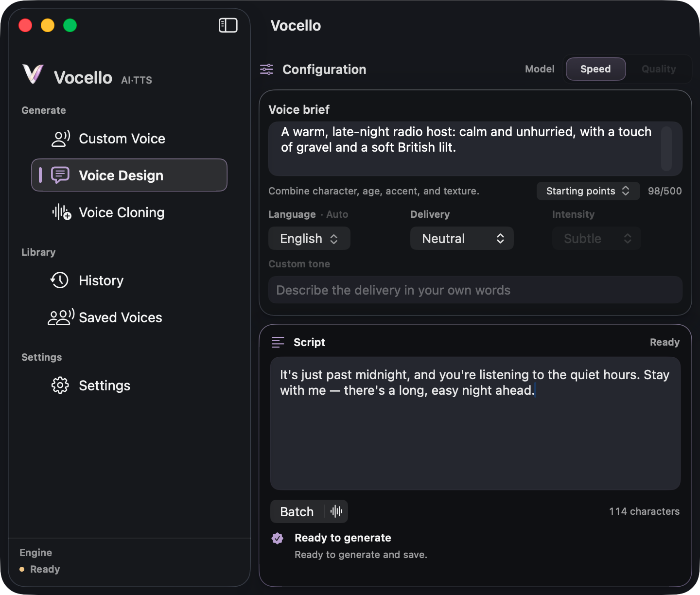700x595 pixels.
Task: Click the Engine status dot
Action: (22, 569)
